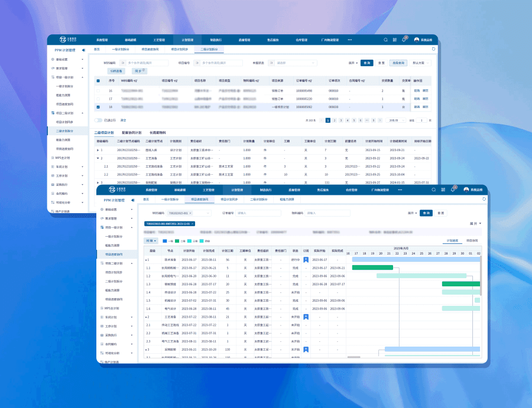Collapse the PPM sidebar in the front window
The image size is (532, 408).
click(x=132, y=200)
